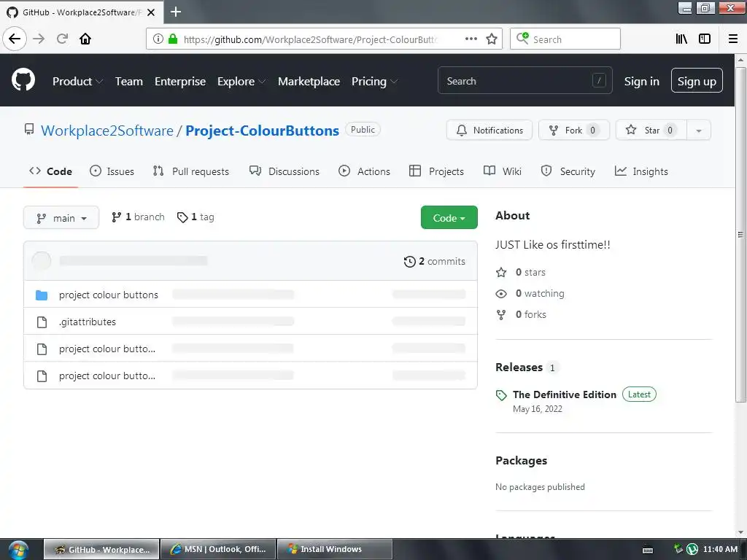Click the Sign up button

[x=697, y=80]
